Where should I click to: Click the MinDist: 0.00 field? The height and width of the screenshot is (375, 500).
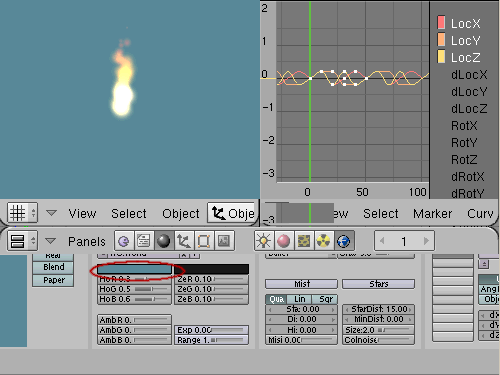click(x=378, y=319)
